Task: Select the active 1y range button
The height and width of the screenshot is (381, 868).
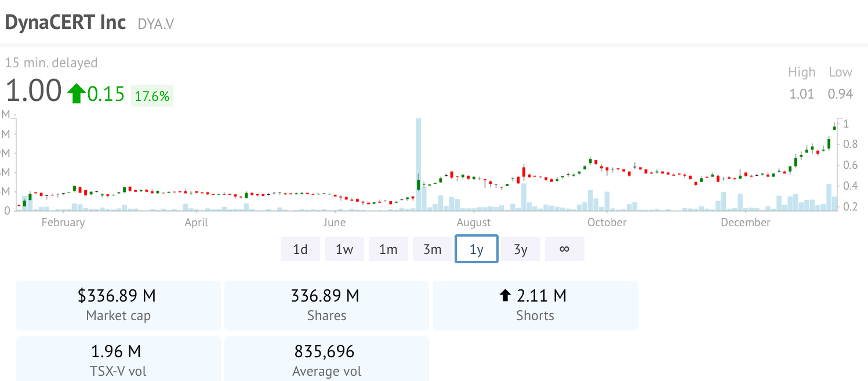Action: pos(477,249)
